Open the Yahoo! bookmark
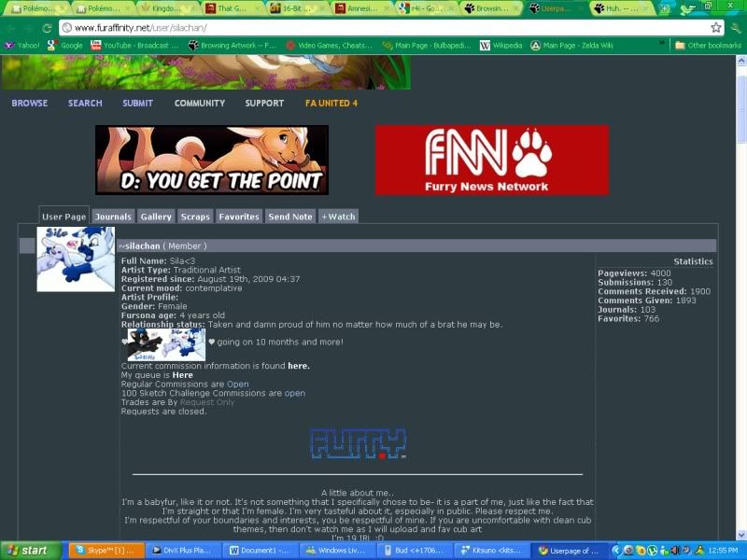The image size is (747, 560). click(22, 45)
